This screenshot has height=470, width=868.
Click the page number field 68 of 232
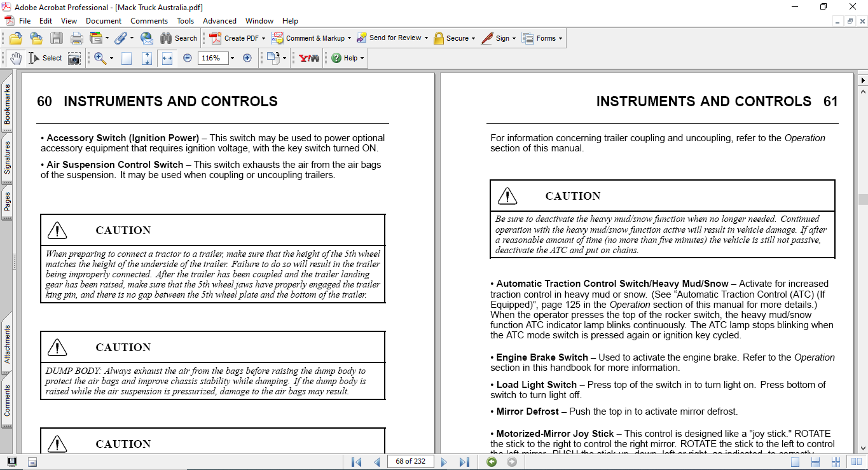pyautogui.click(x=410, y=462)
